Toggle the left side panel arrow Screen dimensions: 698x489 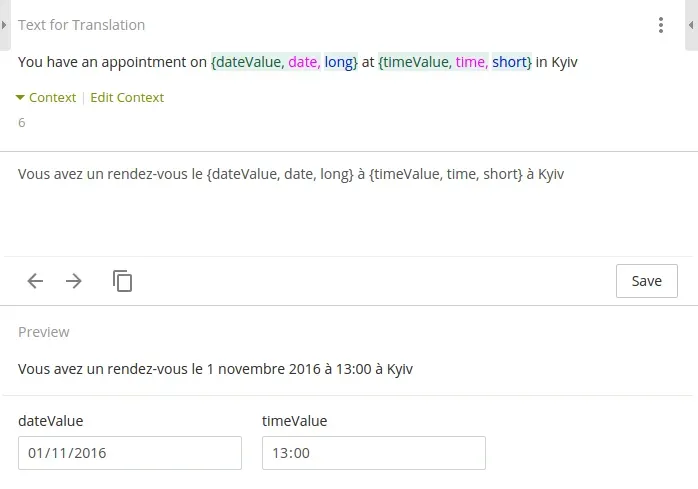pos(4,24)
